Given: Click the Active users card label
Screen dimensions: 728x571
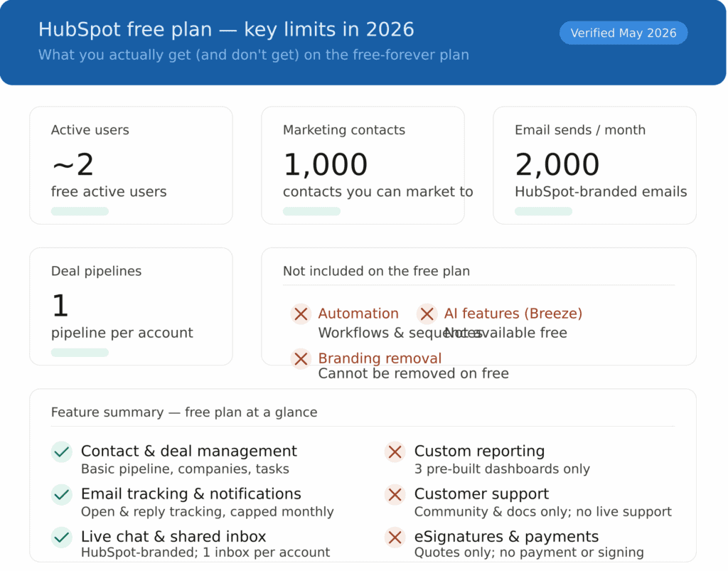Looking at the screenshot, I should pos(90,130).
